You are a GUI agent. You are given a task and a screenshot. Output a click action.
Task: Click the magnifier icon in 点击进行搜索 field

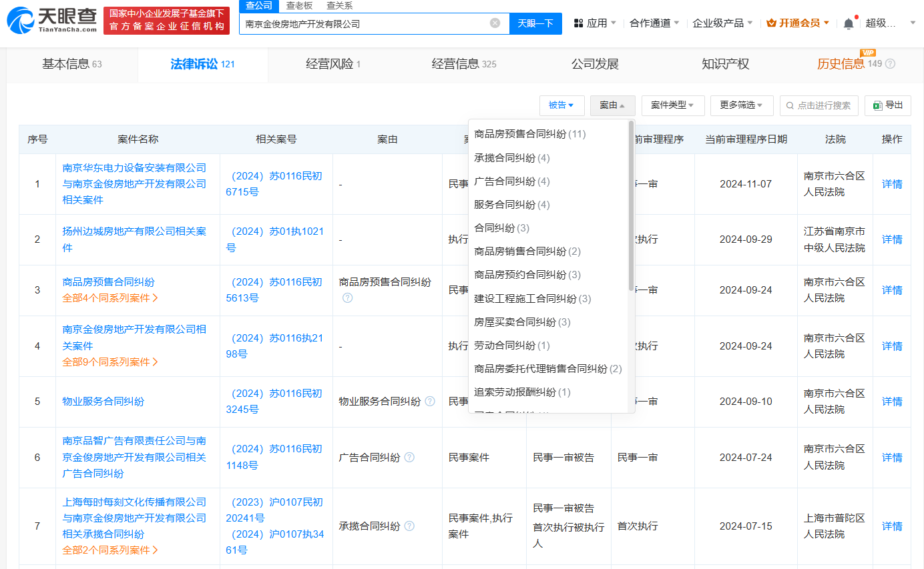pos(790,105)
